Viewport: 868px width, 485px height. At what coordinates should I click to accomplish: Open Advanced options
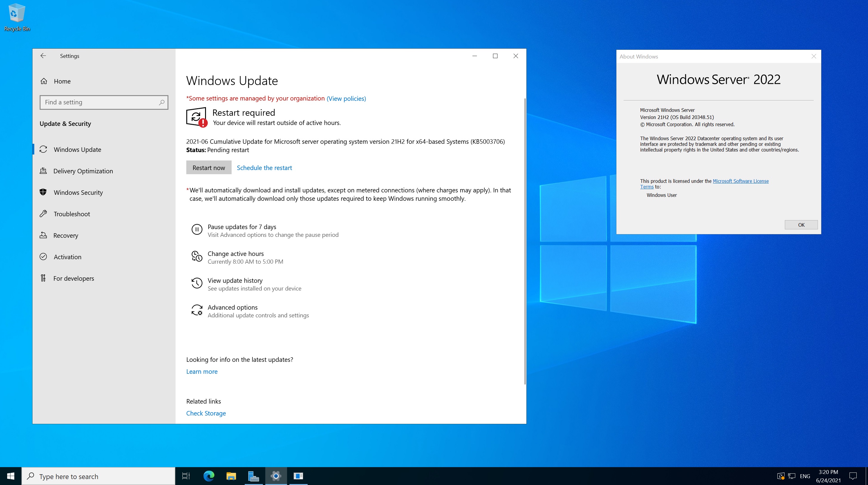coord(258,311)
